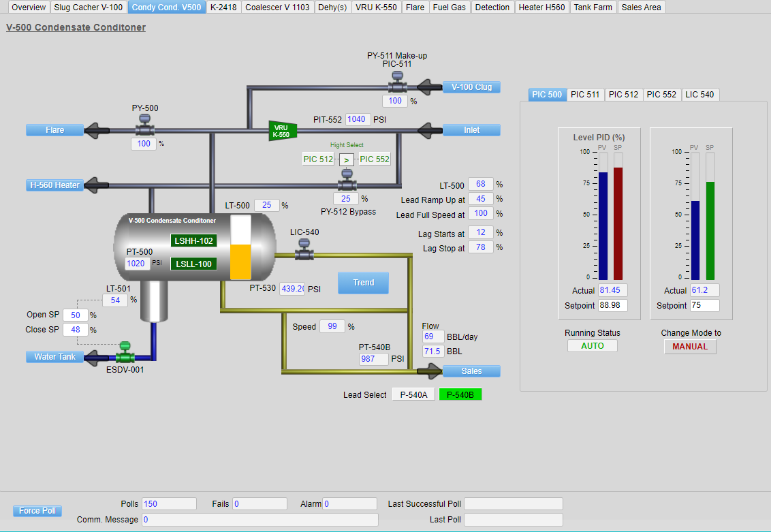
Task: Click the Level PID red SP bar
Action: pos(618,223)
